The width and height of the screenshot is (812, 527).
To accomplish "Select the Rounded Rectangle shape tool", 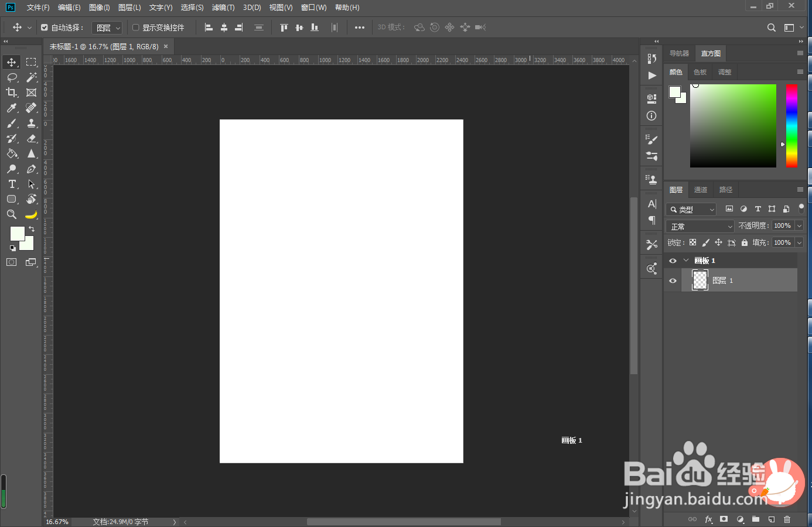I will point(12,199).
